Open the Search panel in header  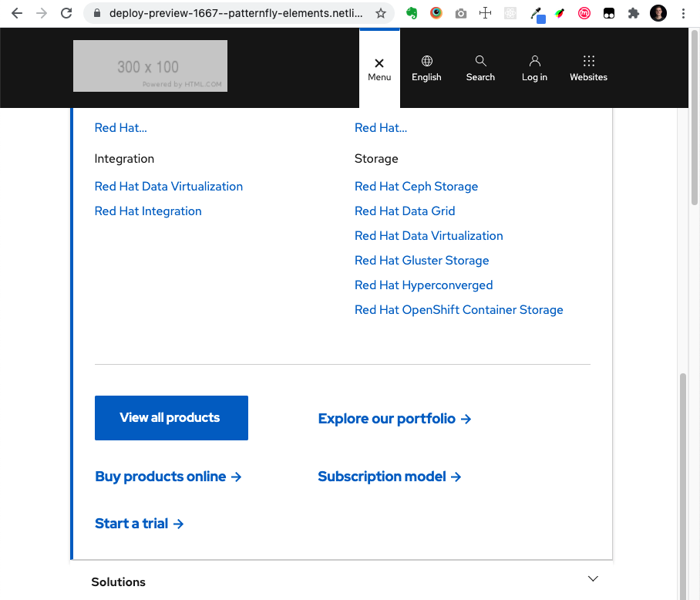coord(480,69)
